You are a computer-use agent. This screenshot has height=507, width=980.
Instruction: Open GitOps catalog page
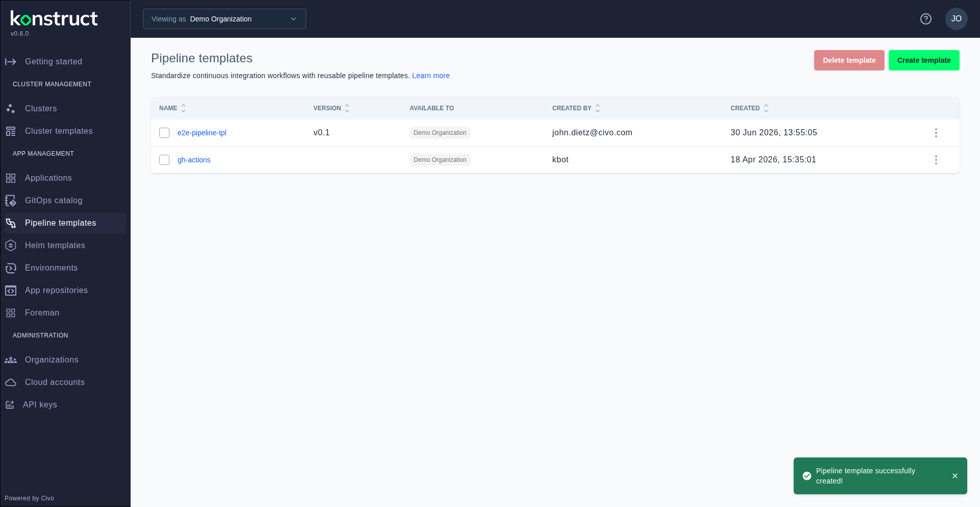pos(65,201)
